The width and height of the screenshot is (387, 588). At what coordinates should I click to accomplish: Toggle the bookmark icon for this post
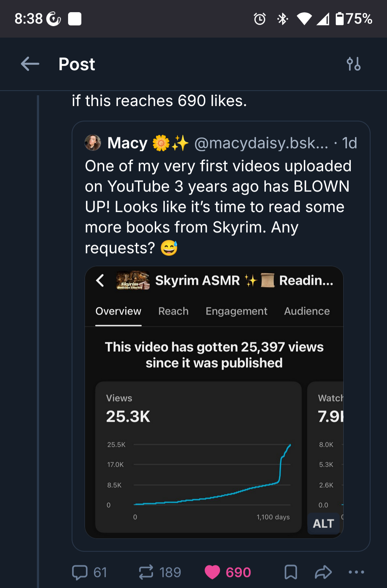pos(291,572)
